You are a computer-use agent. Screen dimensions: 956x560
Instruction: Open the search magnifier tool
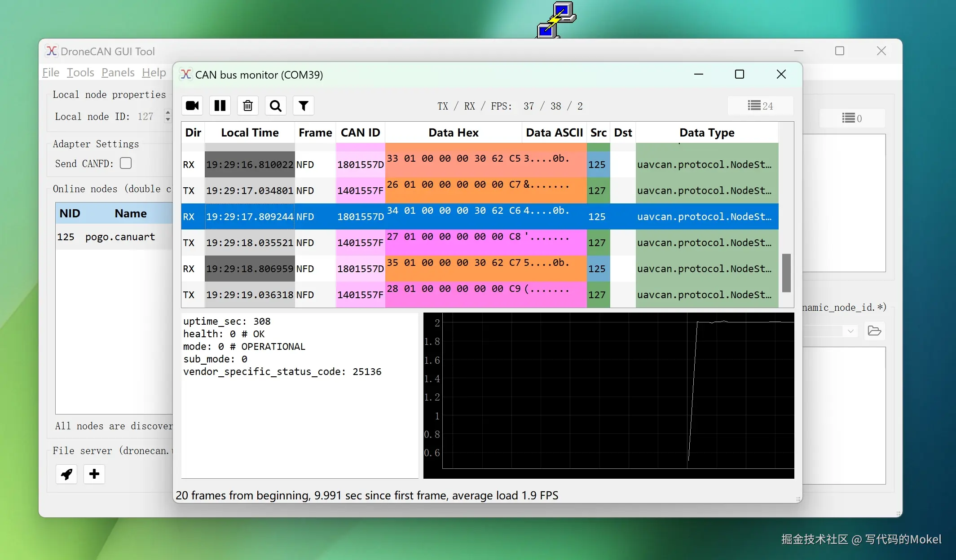276,106
